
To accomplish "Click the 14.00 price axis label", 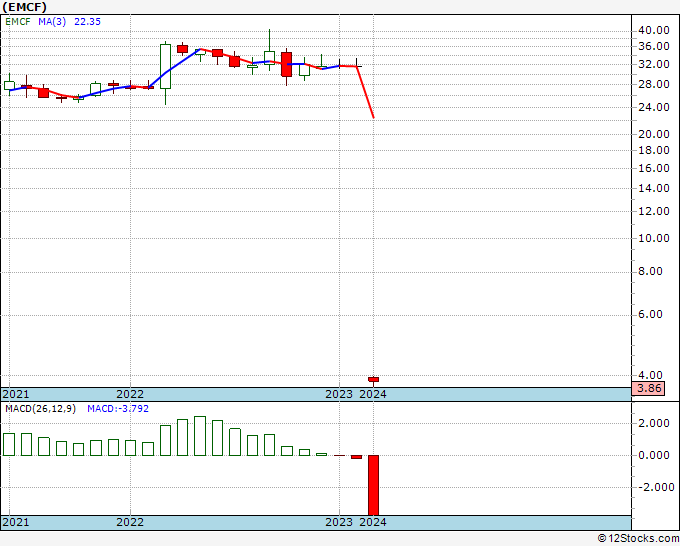I will pos(654,188).
